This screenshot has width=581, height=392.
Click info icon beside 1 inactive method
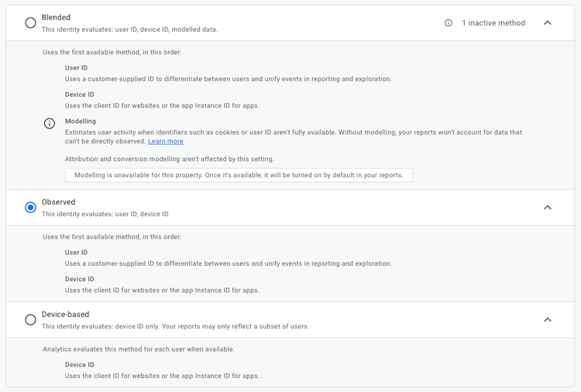449,23
